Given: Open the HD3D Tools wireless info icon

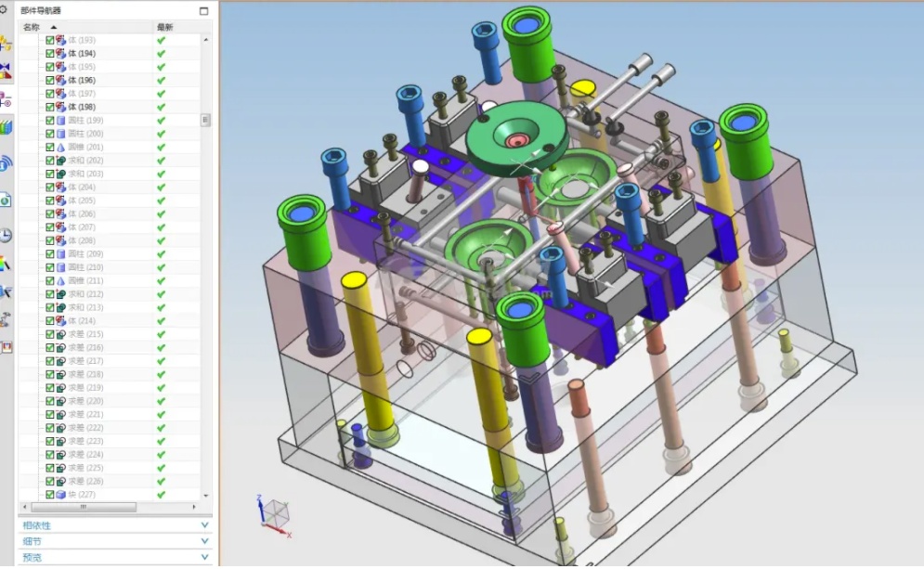Looking at the screenshot, I should 6,163.
